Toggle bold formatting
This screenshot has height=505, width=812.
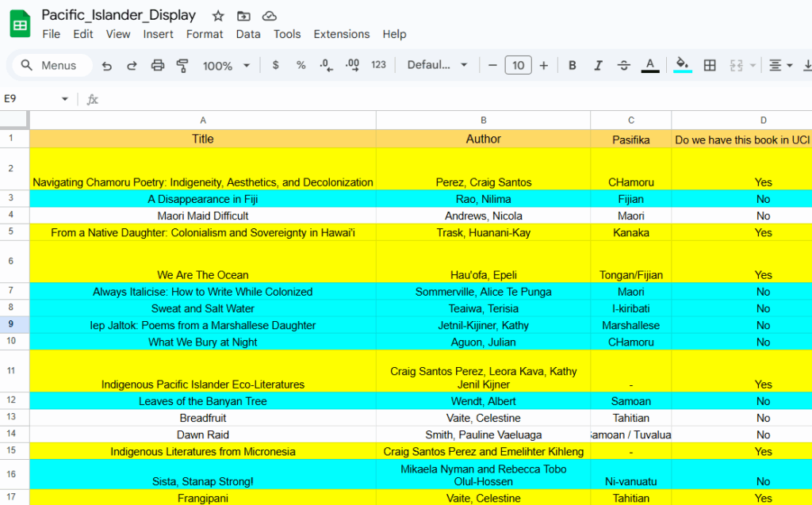[x=573, y=66]
